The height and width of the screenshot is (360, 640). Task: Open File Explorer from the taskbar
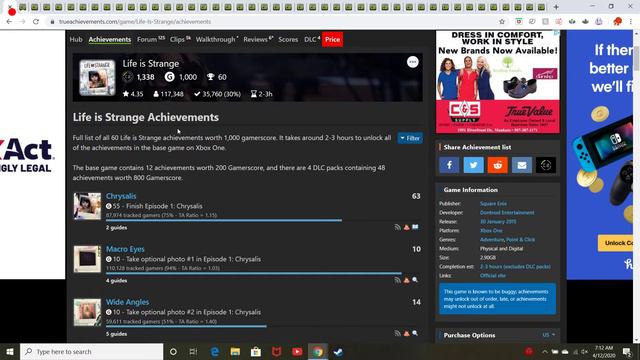pos(235,351)
